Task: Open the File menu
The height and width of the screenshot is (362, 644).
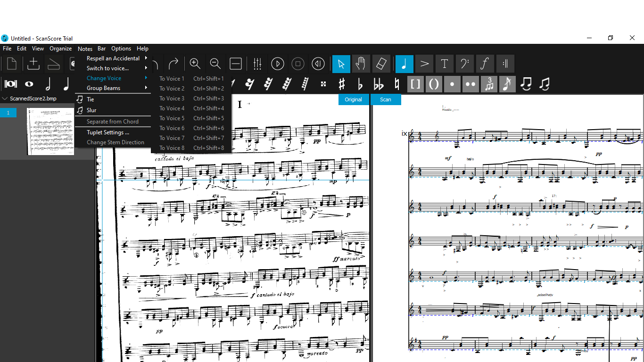Action: point(7,49)
